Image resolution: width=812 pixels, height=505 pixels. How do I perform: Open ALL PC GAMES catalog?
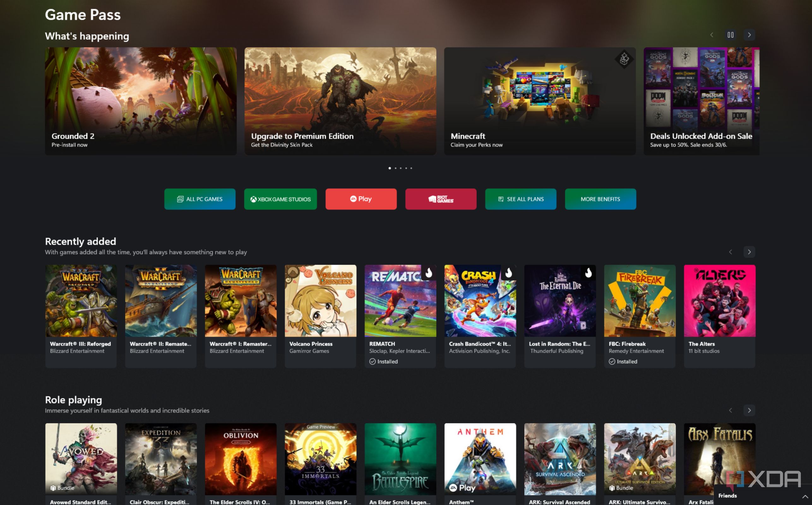(200, 199)
